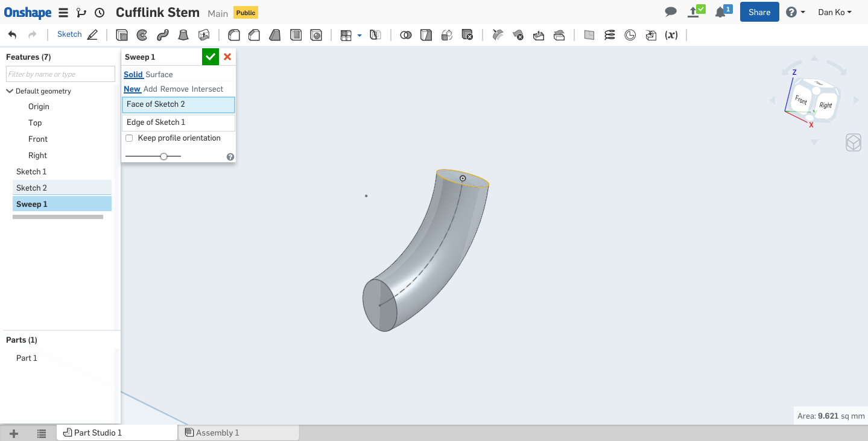Image resolution: width=868 pixels, height=441 pixels.
Task: Pick the Fillet tool
Action: 234,35
